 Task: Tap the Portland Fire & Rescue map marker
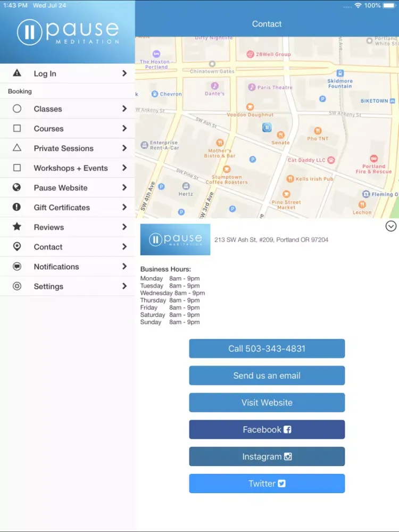(373, 159)
